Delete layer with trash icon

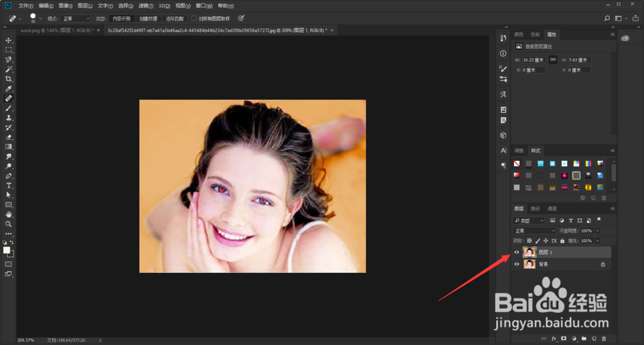tap(604, 339)
